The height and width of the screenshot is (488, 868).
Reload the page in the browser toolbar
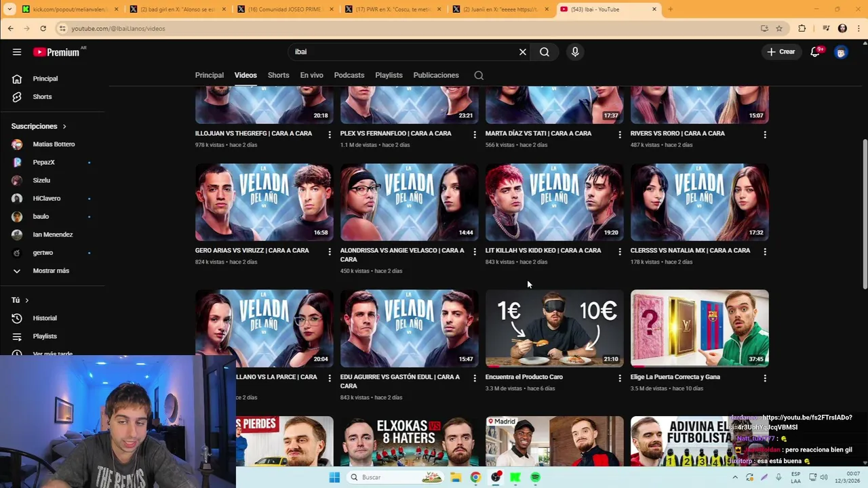[x=43, y=28]
